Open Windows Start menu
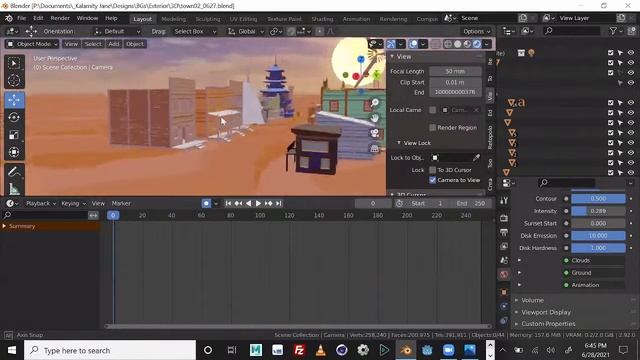 coord(12,350)
